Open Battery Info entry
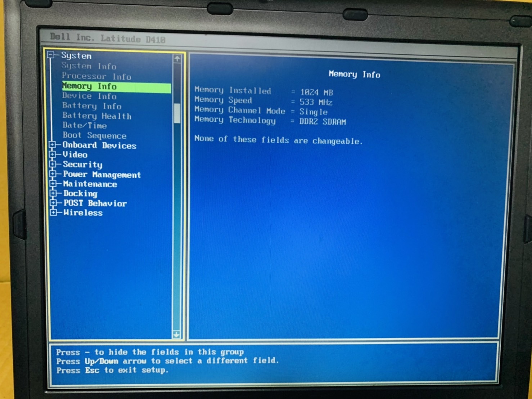Image resolution: width=532 pixels, height=399 pixels. 92,106
